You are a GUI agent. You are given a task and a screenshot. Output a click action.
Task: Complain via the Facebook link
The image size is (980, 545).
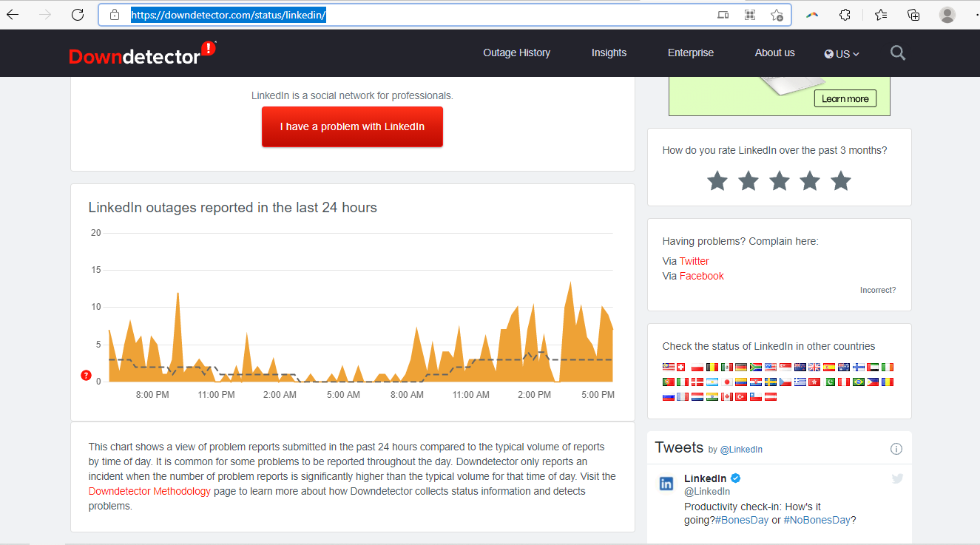tap(702, 276)
